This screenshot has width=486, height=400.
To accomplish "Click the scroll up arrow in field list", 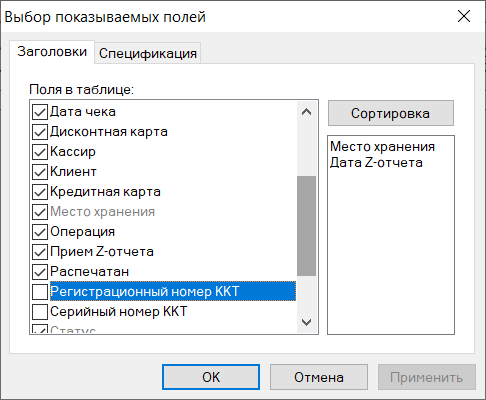I will [x=306, y=112].
